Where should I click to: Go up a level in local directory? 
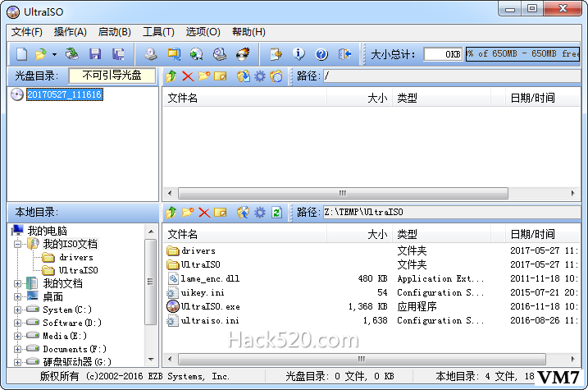tap(171, 213)
